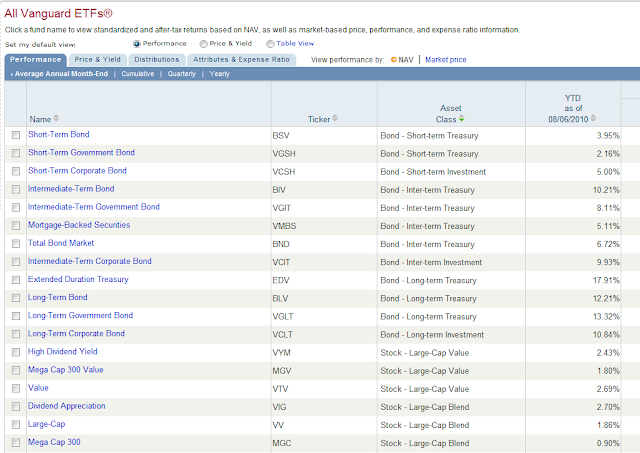View performance by Market price
The height and width of the screenshot is (453, 640).
446,60
